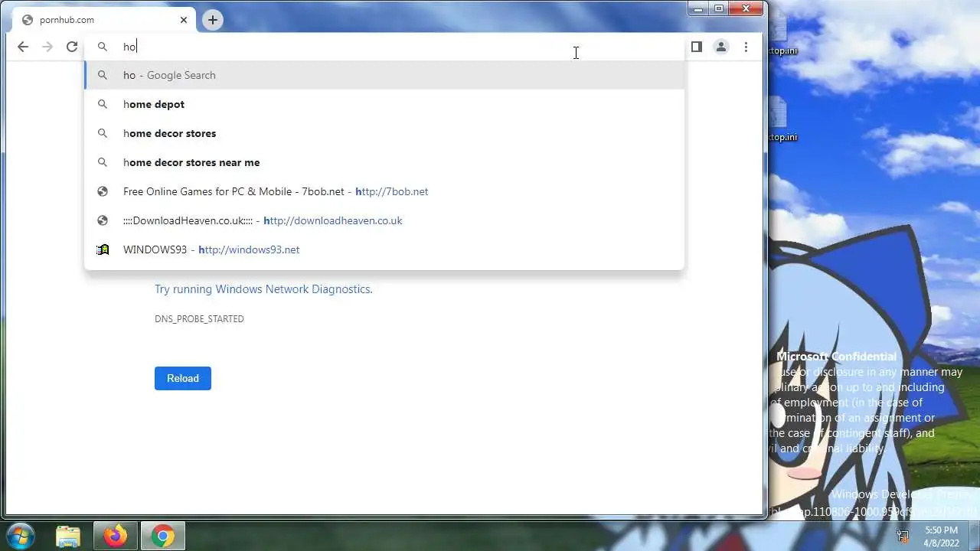Screen dimensions: 980x551
Task: Select the WINDOWS93 suggestion
Action: (384, 249)
